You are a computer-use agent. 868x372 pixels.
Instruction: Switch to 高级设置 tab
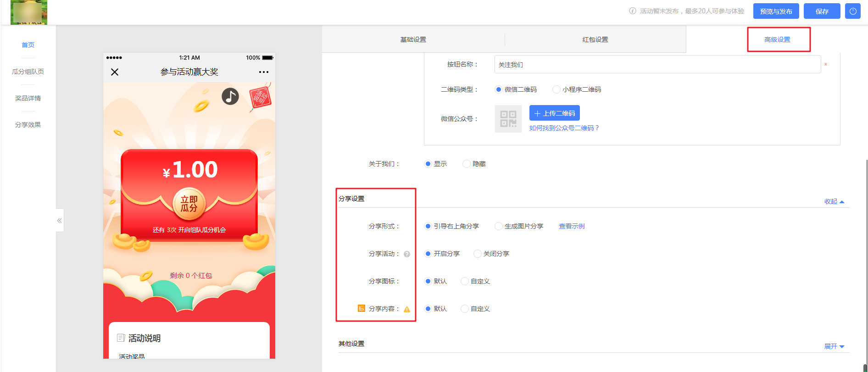pos(777,39)
